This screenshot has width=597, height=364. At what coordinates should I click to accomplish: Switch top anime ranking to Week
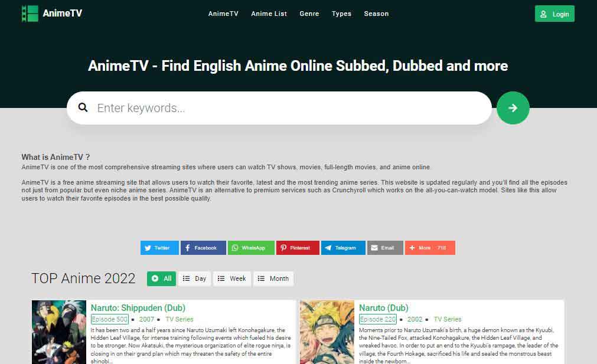pos(231,278)
